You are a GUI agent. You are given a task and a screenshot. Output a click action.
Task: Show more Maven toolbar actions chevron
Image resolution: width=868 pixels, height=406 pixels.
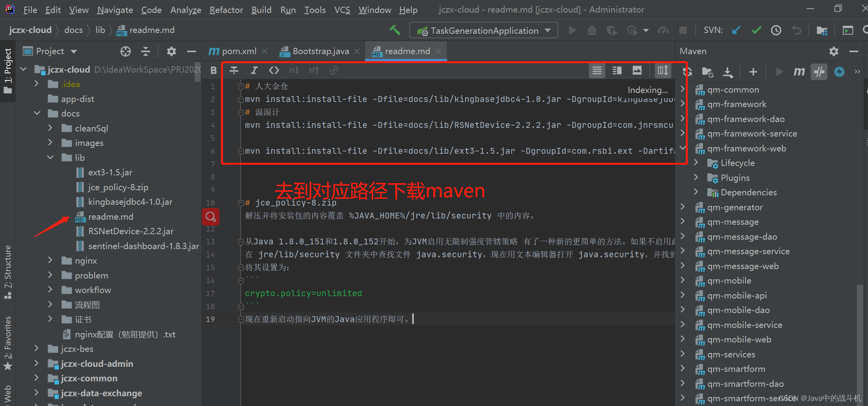(857, 72)
